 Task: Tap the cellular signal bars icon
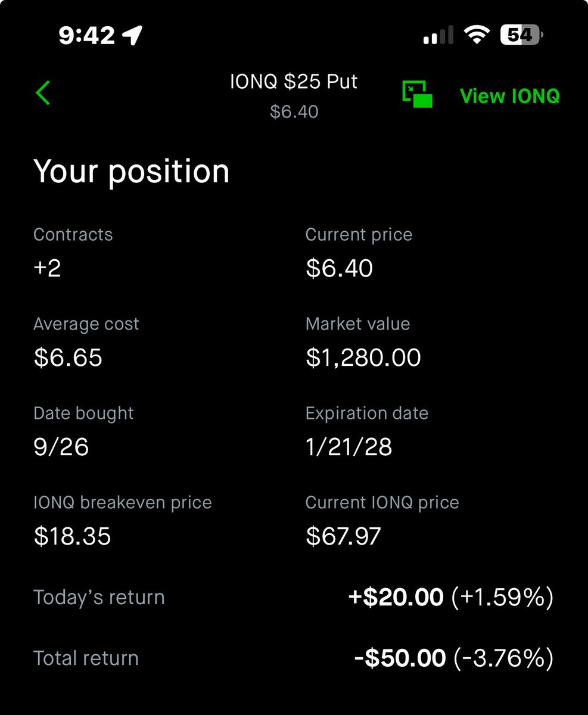coord(437,36)
